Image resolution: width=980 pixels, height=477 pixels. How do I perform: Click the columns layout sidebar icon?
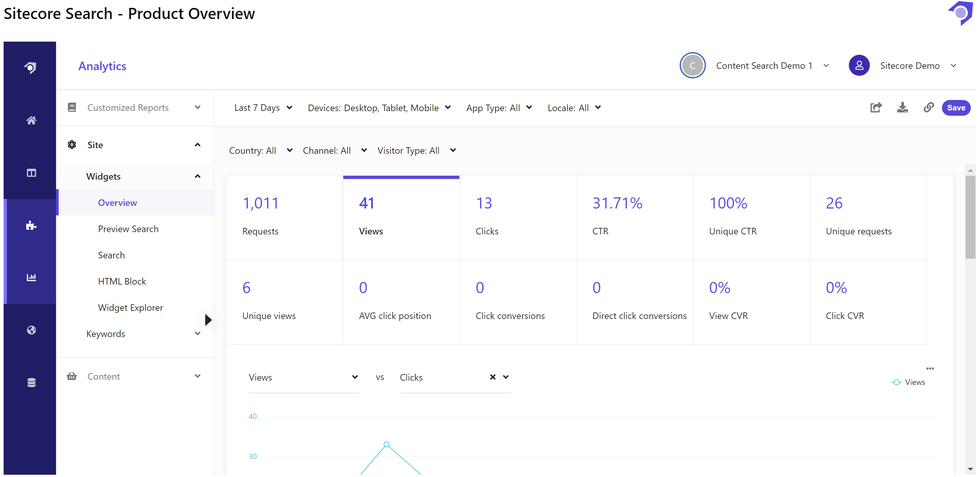[31, 173]
